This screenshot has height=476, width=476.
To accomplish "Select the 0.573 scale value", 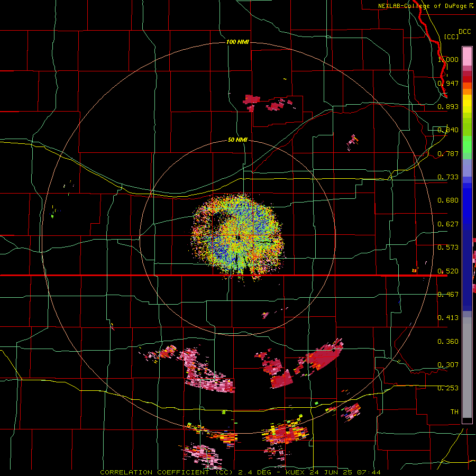I will click(x=448, y=248).
